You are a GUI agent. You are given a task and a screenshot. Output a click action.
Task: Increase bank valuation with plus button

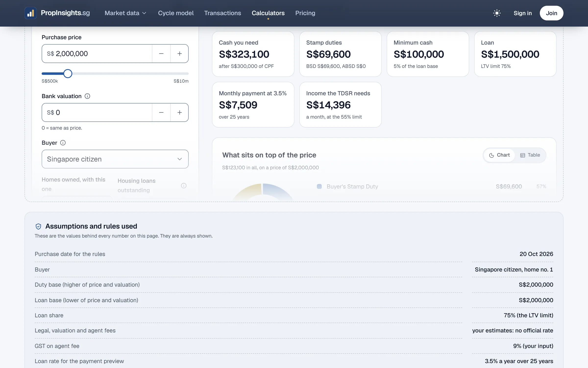point(180,112)
